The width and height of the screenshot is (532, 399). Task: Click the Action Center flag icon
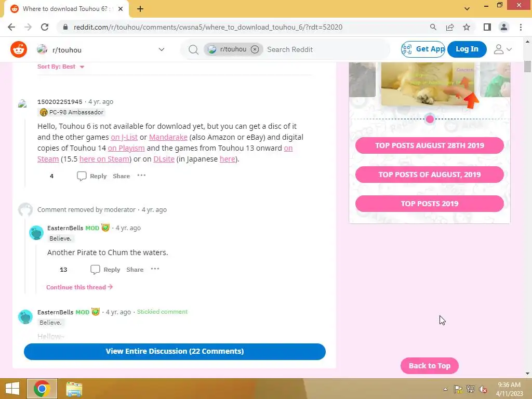pyautogui.click(x=458, y=389)
